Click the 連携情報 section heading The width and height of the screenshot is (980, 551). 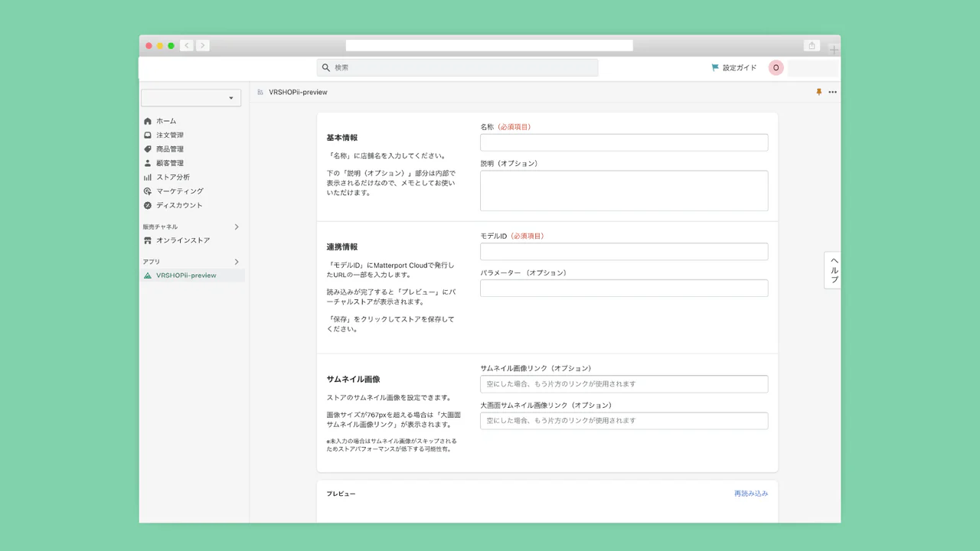[342, 247]
